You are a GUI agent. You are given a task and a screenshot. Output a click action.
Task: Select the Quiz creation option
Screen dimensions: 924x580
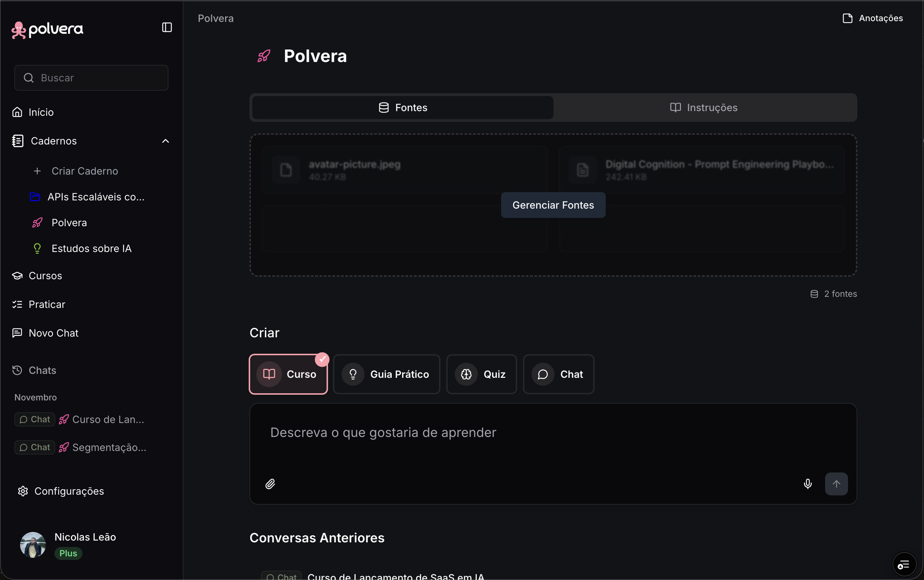(x=481, y=374)
